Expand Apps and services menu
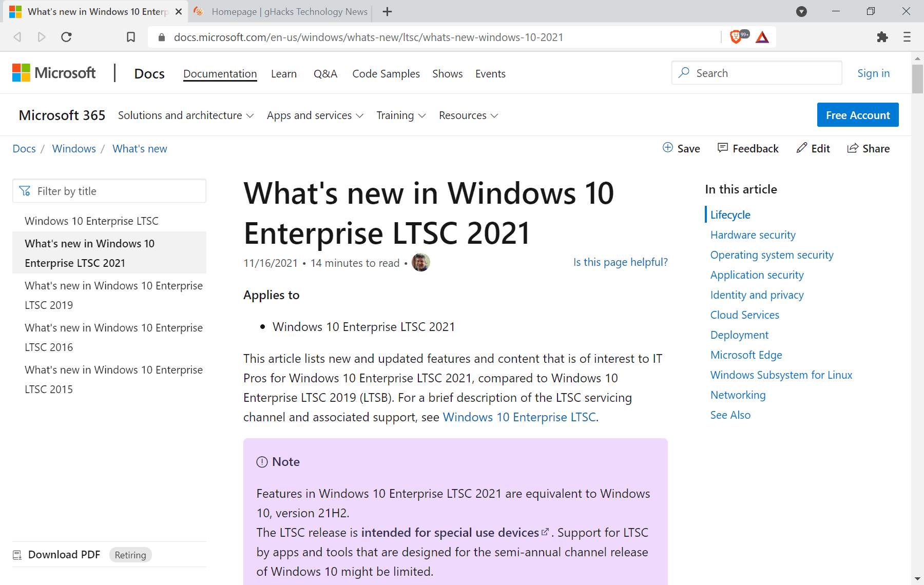Image resolution: width=924 pixels, height=585 pixels. 315,115
